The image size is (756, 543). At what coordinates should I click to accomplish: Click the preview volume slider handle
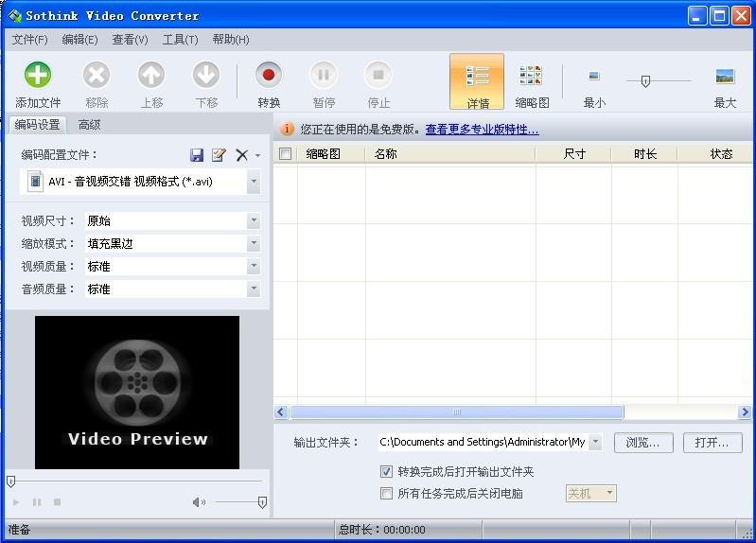point(262,502)
